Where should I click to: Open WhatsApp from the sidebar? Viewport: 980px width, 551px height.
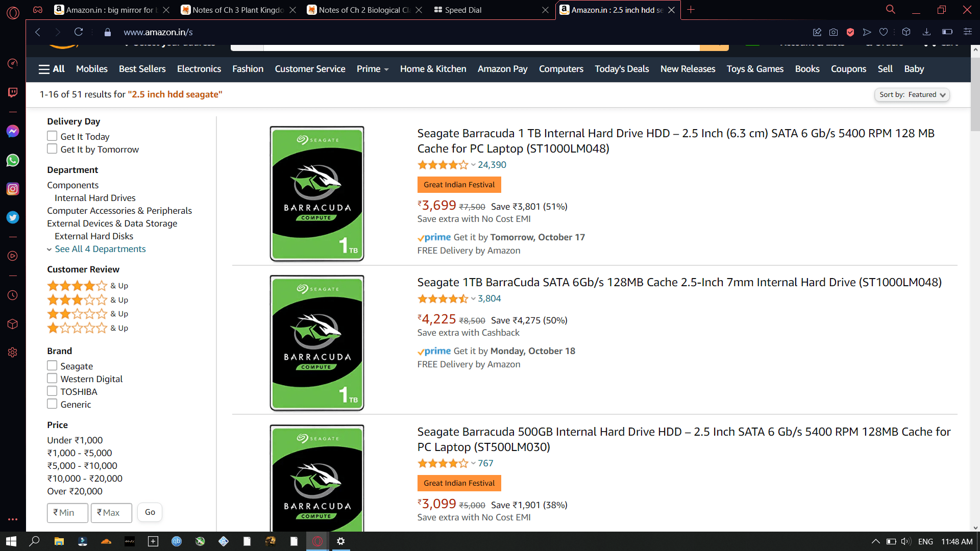pyautogui.click(x=13, y=160)
